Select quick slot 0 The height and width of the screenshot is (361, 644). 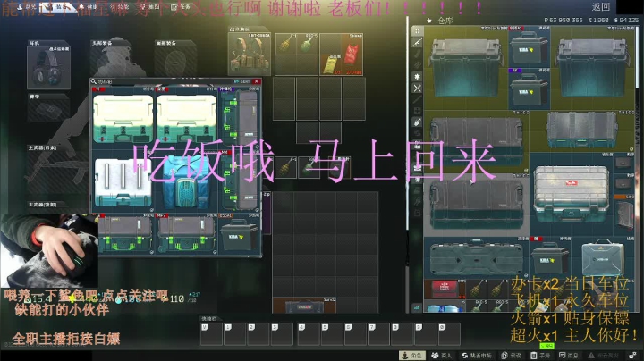pyautogui.click(x=449, y=334)
